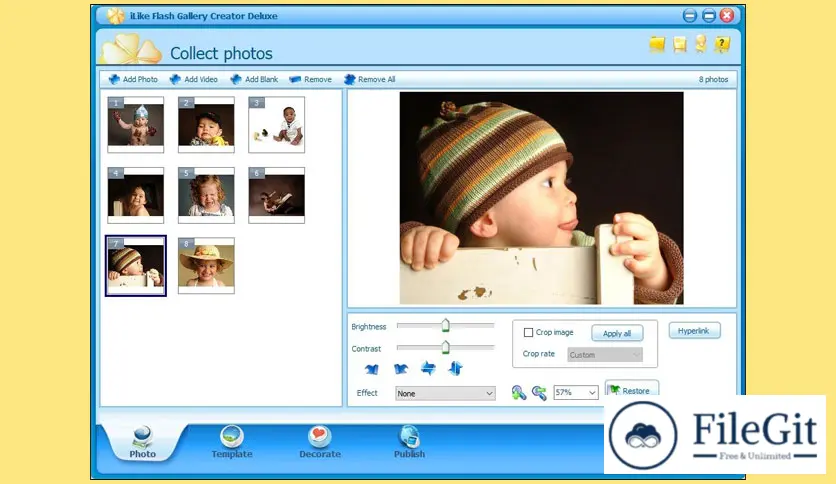Viewport: 836px width, 484px height.
Task: Click the Add Photo toolbar button
Action: coord(133,79)
